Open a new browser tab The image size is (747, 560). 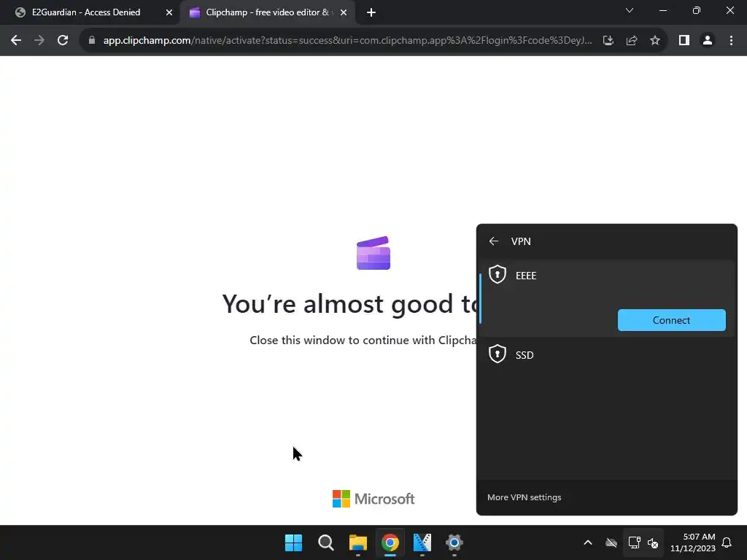click(371, 12)
